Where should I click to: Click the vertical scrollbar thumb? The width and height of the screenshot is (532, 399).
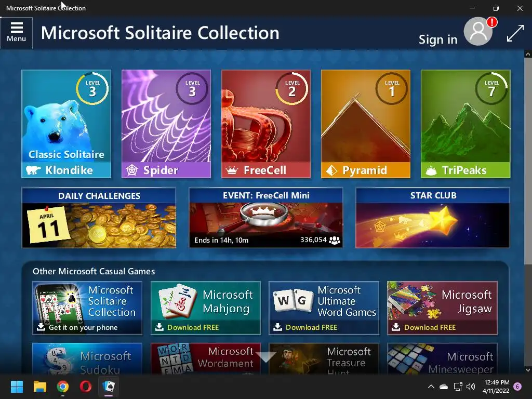tap(528, 161)
